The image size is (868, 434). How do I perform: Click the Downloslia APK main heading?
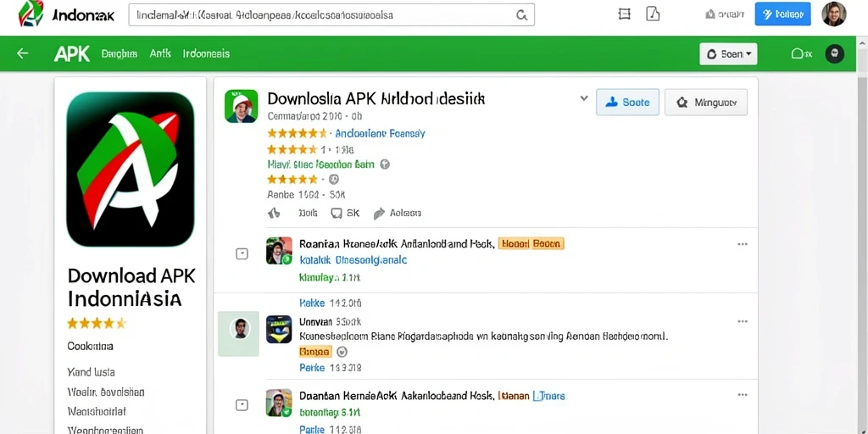click(376, 99)
